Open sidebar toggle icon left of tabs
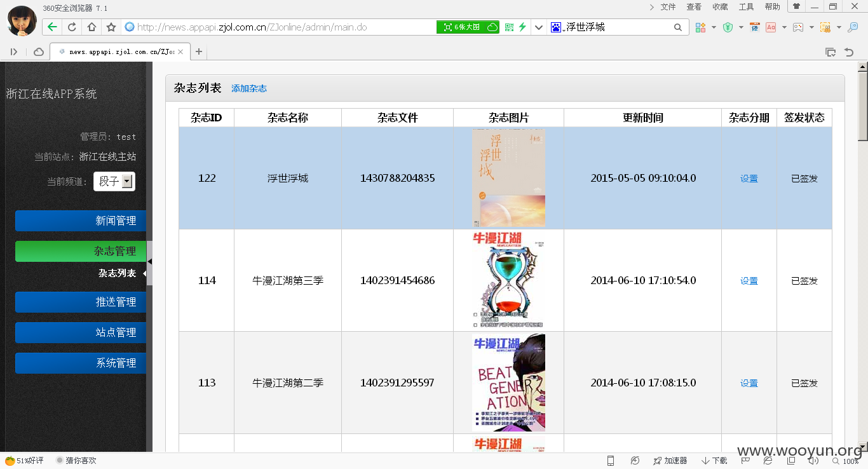 [x=14, y=52]
